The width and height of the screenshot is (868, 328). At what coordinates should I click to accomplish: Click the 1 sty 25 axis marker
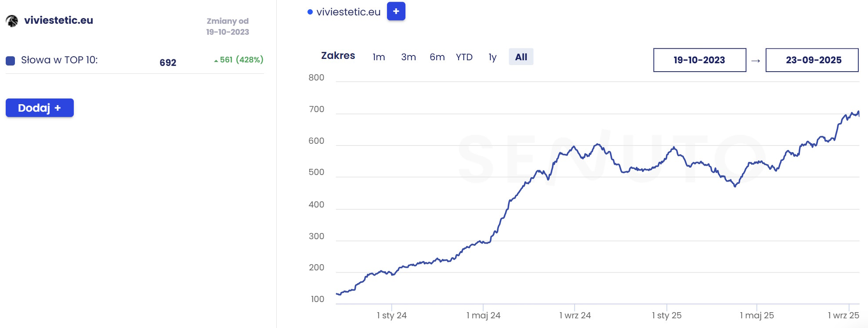coord(666,315)
